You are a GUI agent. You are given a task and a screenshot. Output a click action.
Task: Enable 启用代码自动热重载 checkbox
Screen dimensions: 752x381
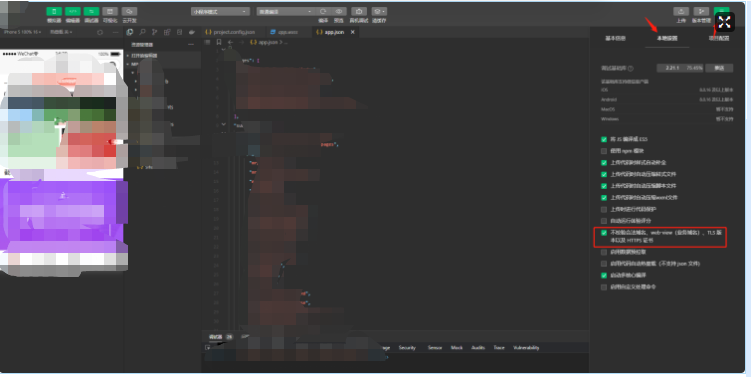pos(604,263)
